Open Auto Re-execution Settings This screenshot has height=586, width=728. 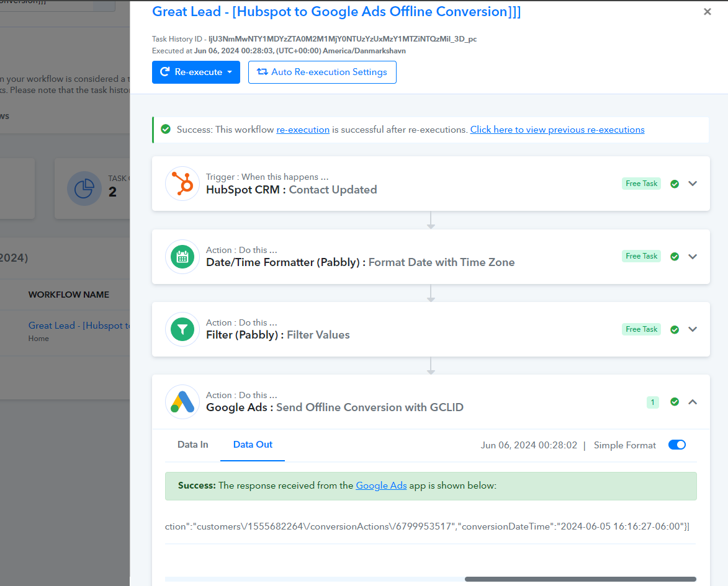click(x=322, y=72)
